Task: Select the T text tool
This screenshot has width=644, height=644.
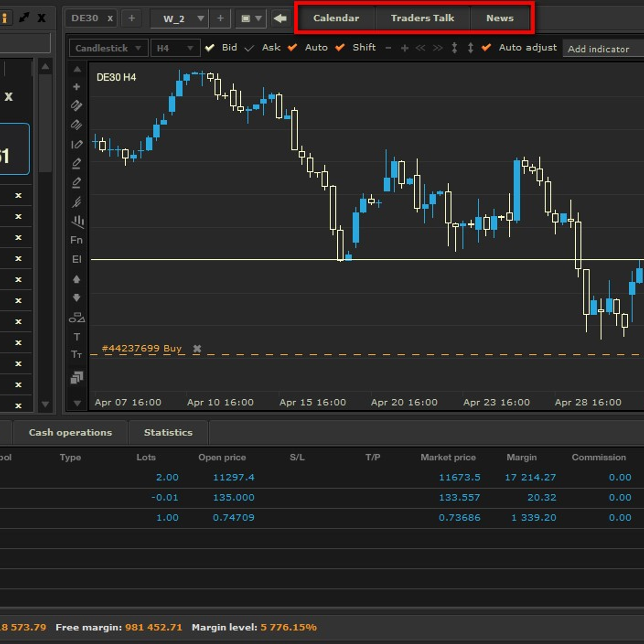Action: click(76, 336)
